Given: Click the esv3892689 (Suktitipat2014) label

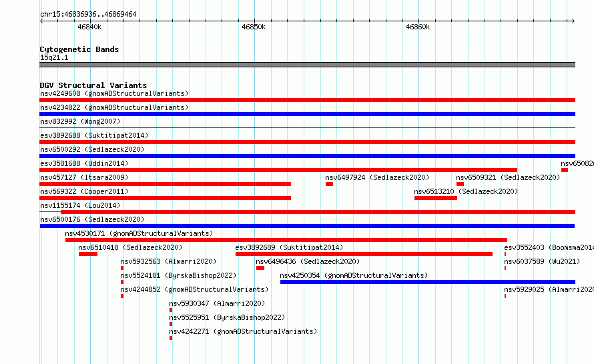Looking at the screenshot, I should coord(289,247).
